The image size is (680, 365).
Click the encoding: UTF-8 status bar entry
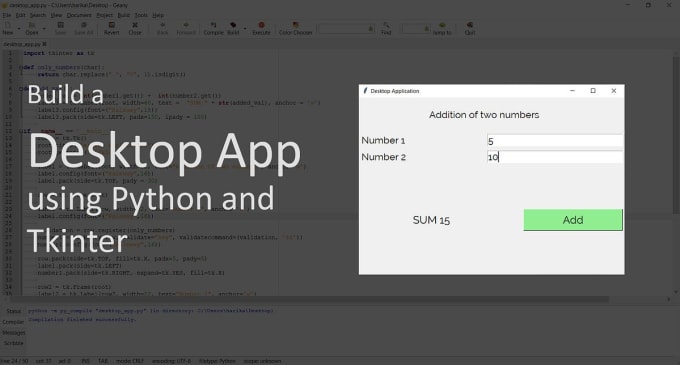point(171,361)
